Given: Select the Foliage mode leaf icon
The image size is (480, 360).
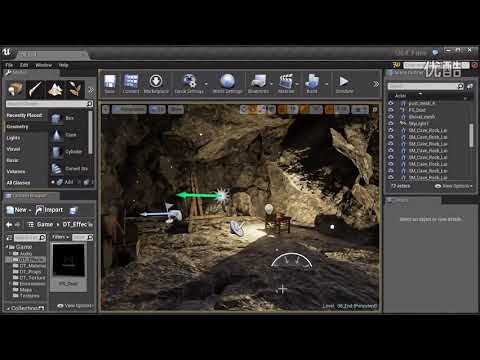Looking at the screenshot, I should (x=75, y=89).
